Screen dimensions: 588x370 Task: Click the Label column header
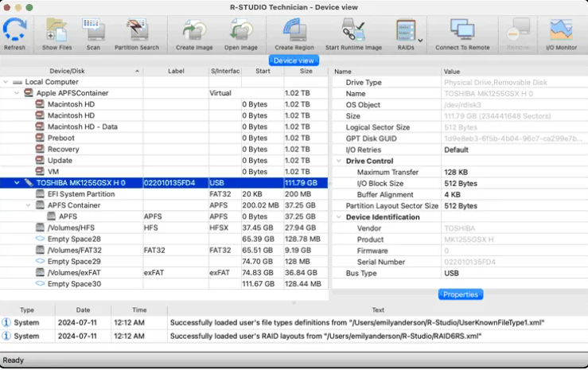(x=176, y=72)
